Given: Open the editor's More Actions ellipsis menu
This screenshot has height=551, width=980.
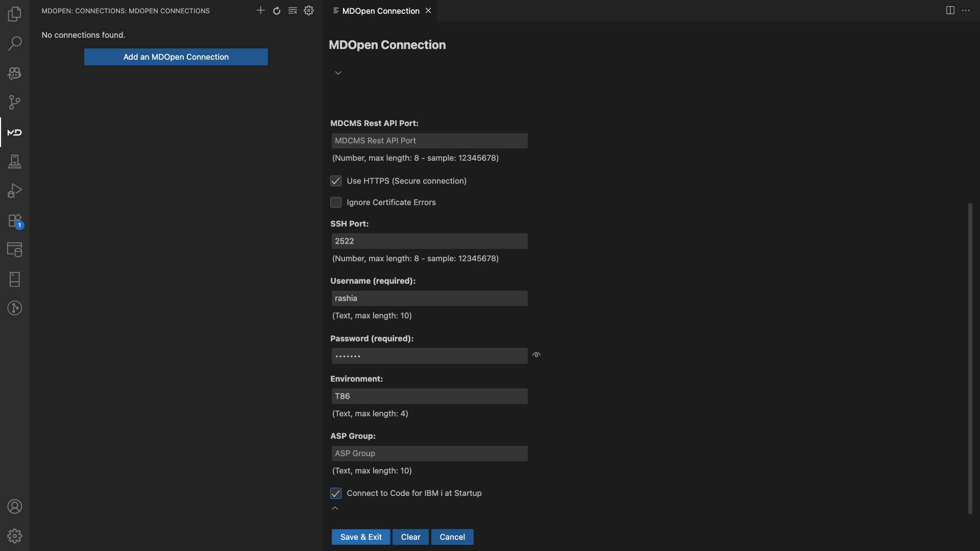Looking at the screenshot, I should pos(966,11).
